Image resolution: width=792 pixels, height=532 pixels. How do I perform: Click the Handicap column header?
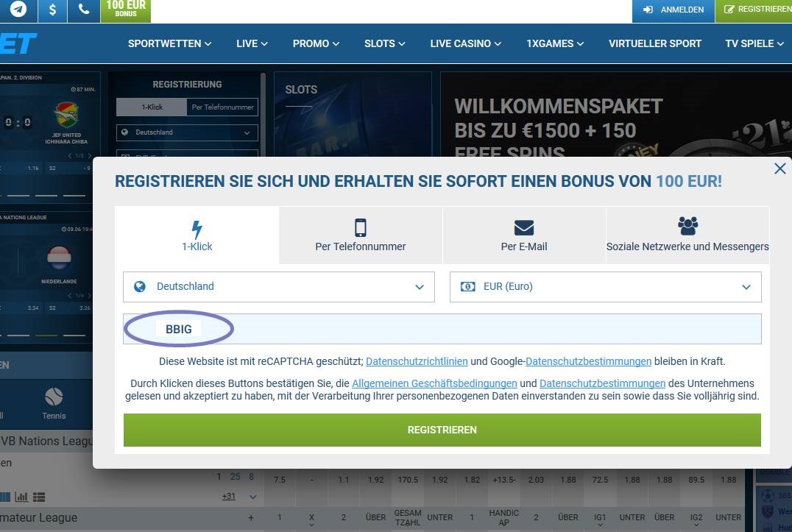click(504, 517)
